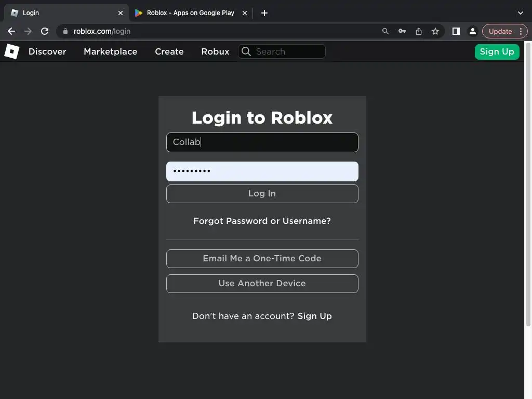Close the Login tab
This screenshot has height=399, width=532.
click(x=121, y=13)
